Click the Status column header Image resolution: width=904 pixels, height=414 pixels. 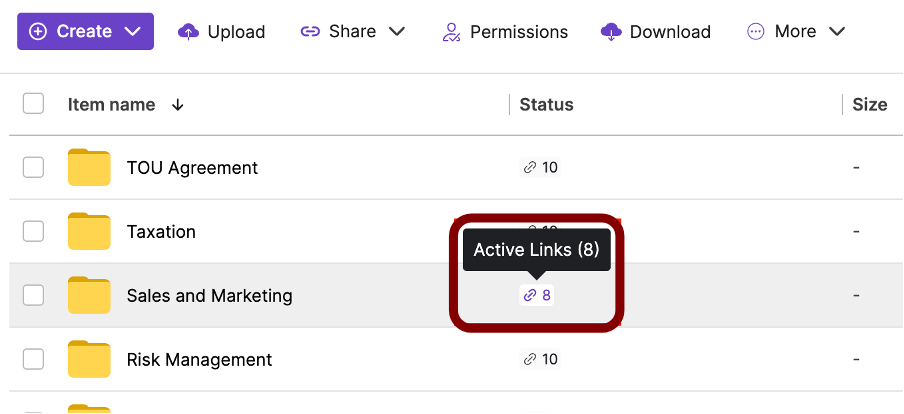(x=547, y=105)
